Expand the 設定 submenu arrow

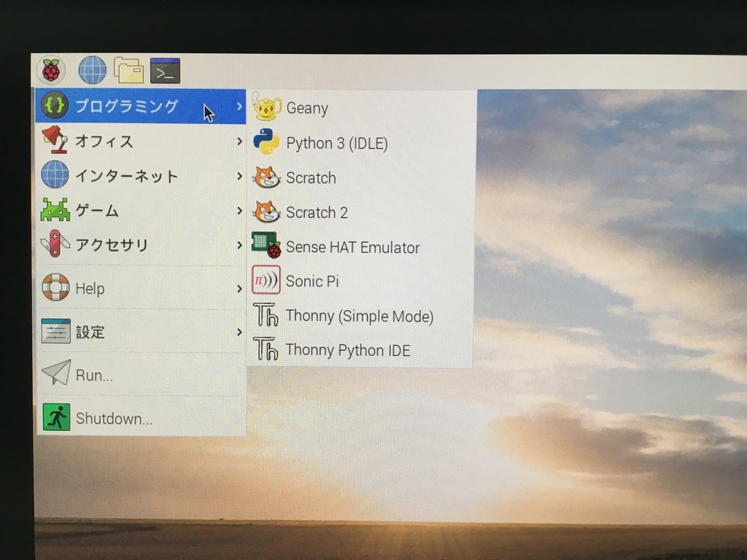(x=239, y=332)
